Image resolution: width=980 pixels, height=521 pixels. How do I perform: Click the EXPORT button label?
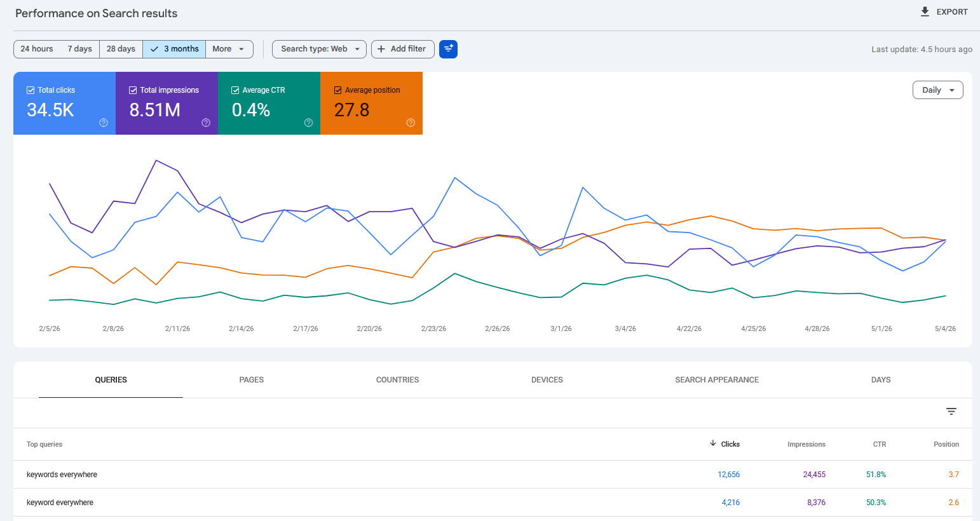pos(952,12)
